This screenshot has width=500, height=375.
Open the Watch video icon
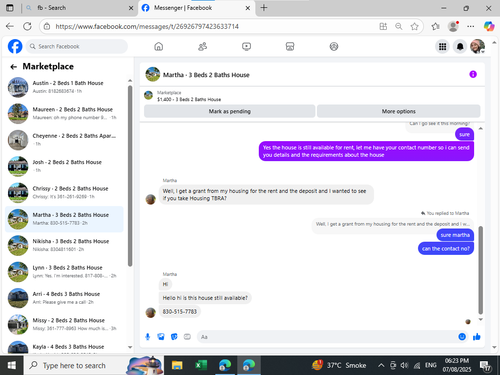246,46
